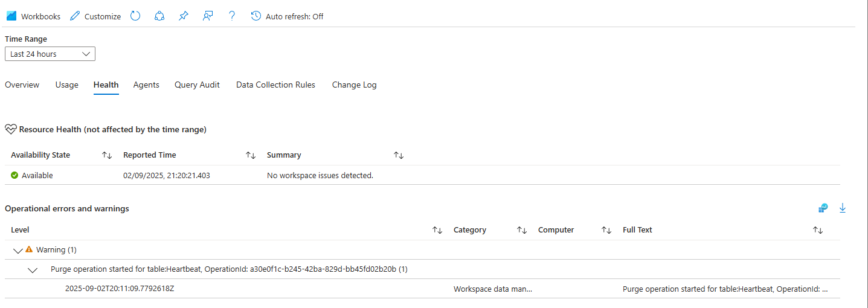Download operational errors using the download arrow
This screenshot has height=308, width=868.
843,208
